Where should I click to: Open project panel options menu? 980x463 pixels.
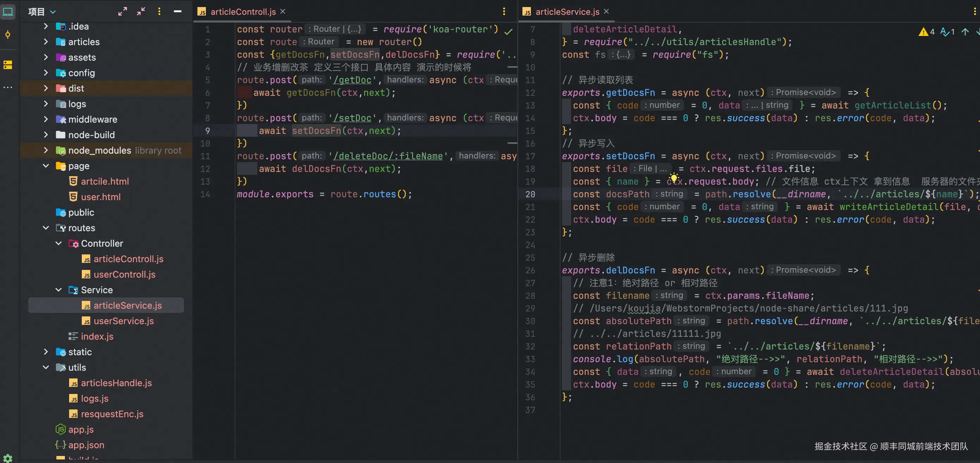pyautogui.click(x=159, y=11)
